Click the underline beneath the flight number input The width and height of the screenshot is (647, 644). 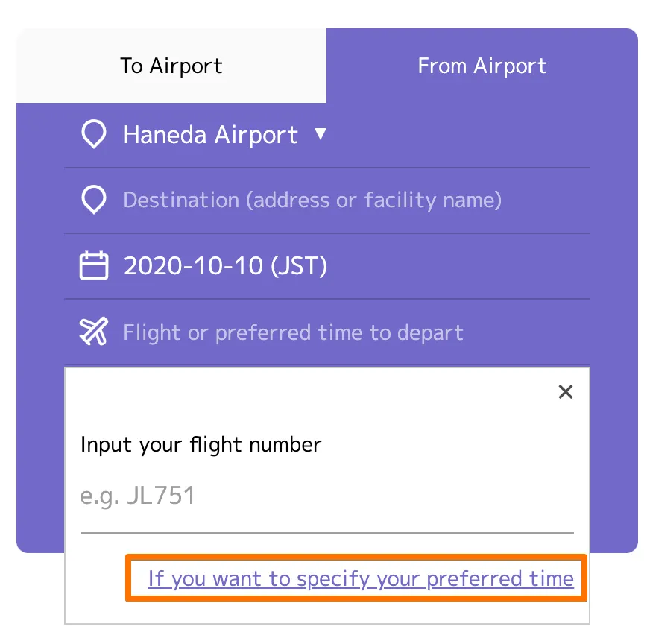tap(326, 532)
